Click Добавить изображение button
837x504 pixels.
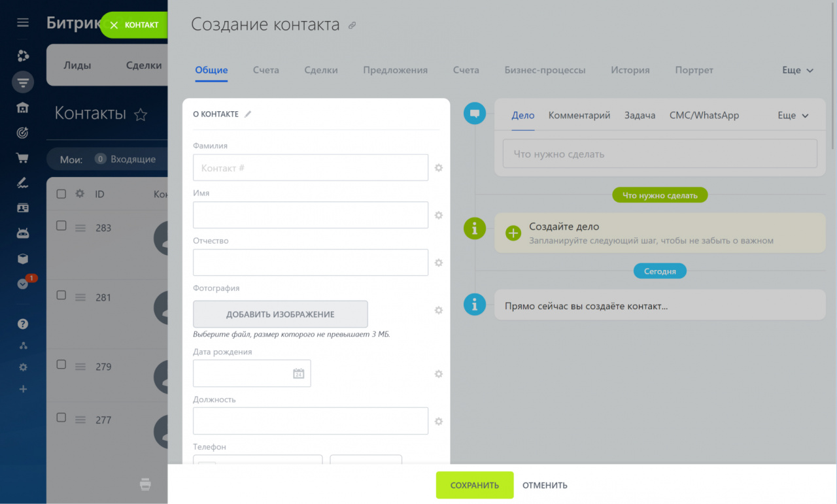coord(281,314)
